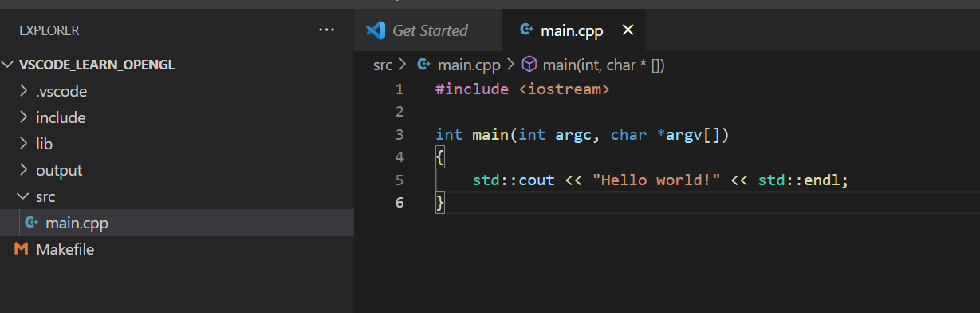Select the main.cpp editor tab

pyautogui.click(x=573, y=30)
